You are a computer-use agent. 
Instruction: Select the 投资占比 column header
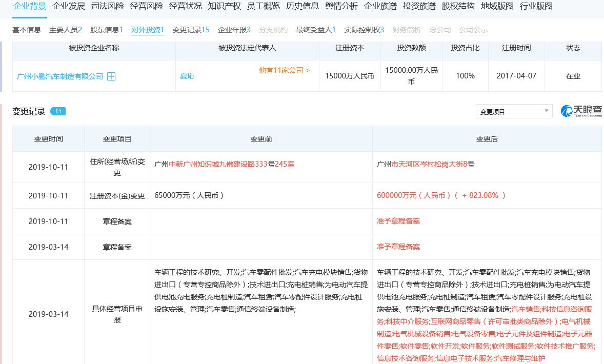pyautogui.click(x=466, y=48)
